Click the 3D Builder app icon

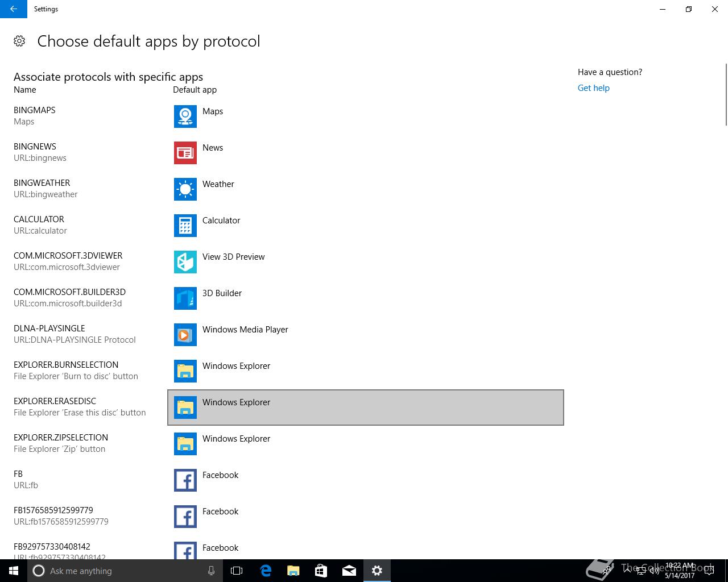pyautogui.click(x=185, y=298)
